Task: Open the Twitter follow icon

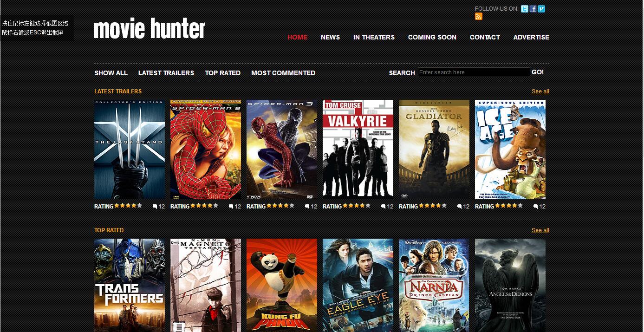Action: [x=525, y=9]
